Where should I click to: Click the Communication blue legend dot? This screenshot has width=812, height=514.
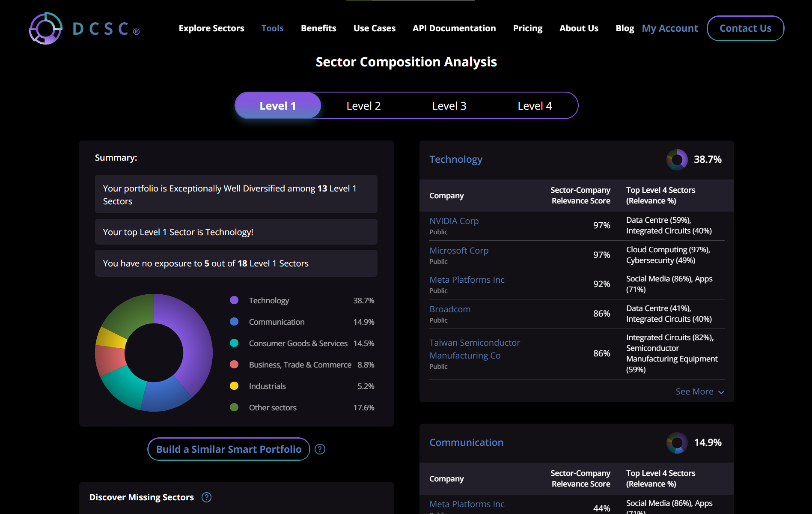pos(234,322)
